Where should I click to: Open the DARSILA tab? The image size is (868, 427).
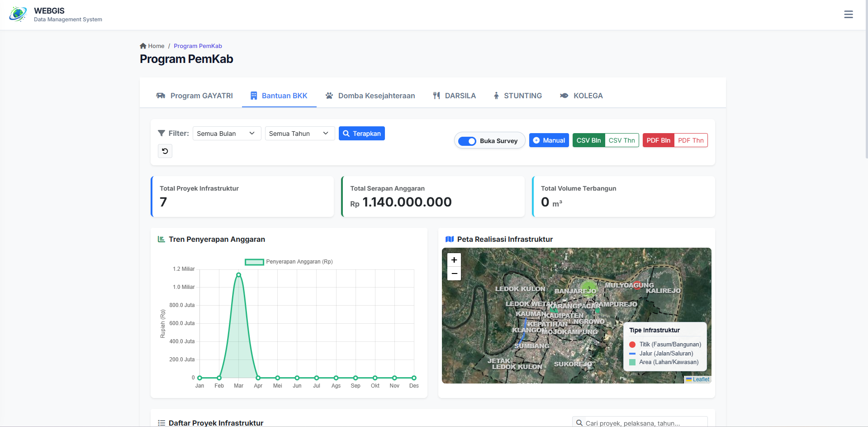click(x=454, y=96)
